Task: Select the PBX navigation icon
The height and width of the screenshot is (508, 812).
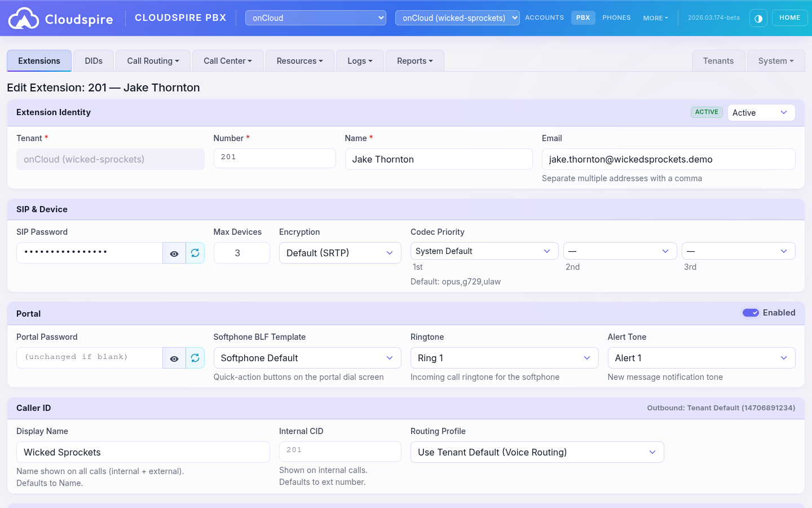Action: [x=583, y=17]
